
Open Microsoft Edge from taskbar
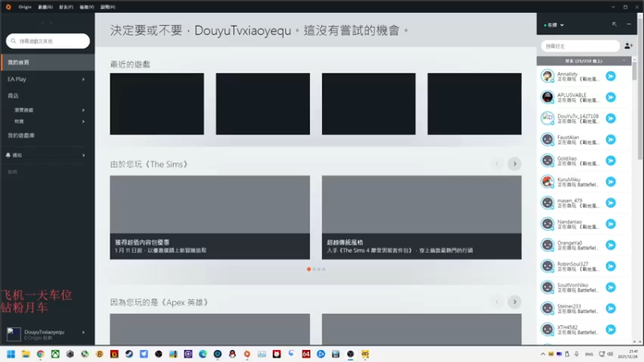(x=203, y=354)
